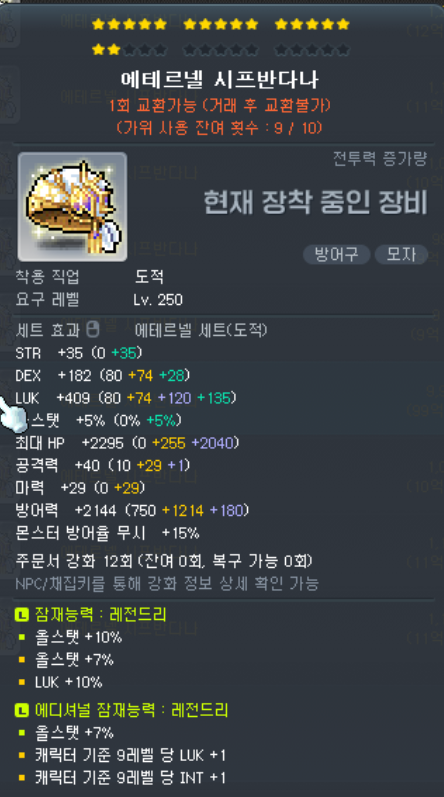Click the NPC/채집키 상세 확인 hint text
Image resolution: width=444 pixels, height=797 pixels.
click(x=167, y=583)
